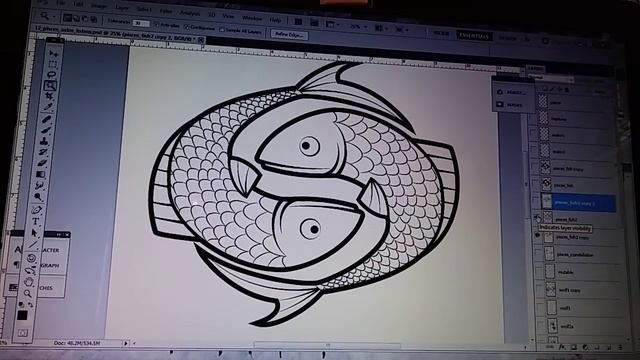Image resolution: width=640 pixels, height=360 pixels.
Task: Select the 3D Rotate tool
Action: click(31, 258)
